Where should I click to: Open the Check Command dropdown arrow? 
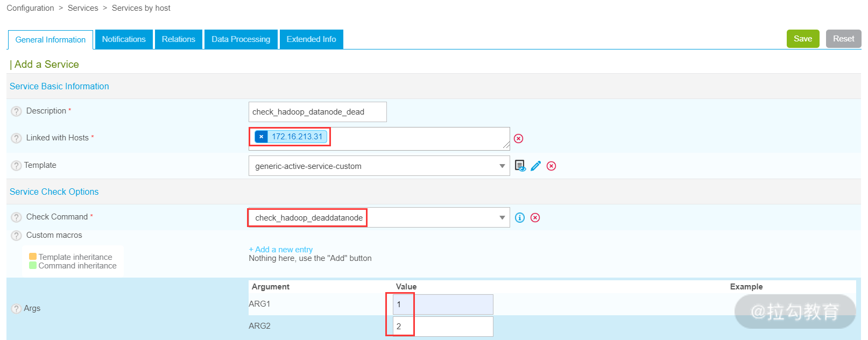point(502,218)
